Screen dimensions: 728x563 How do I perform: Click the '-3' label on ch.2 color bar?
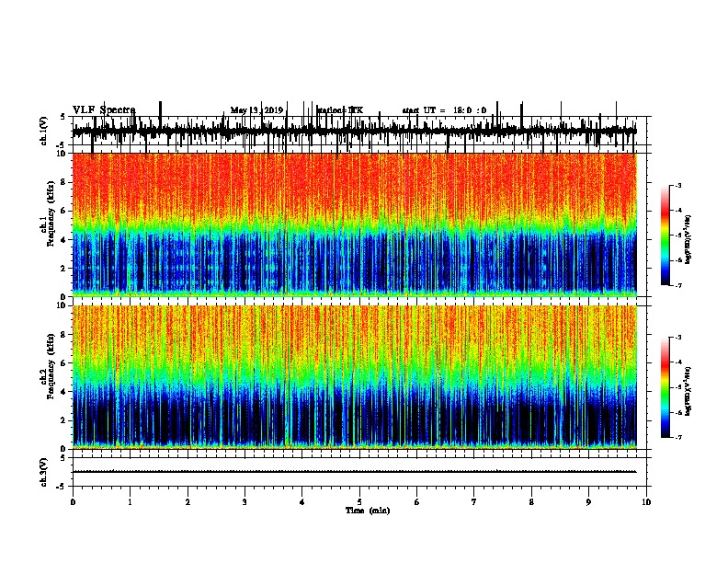(677, 338)
